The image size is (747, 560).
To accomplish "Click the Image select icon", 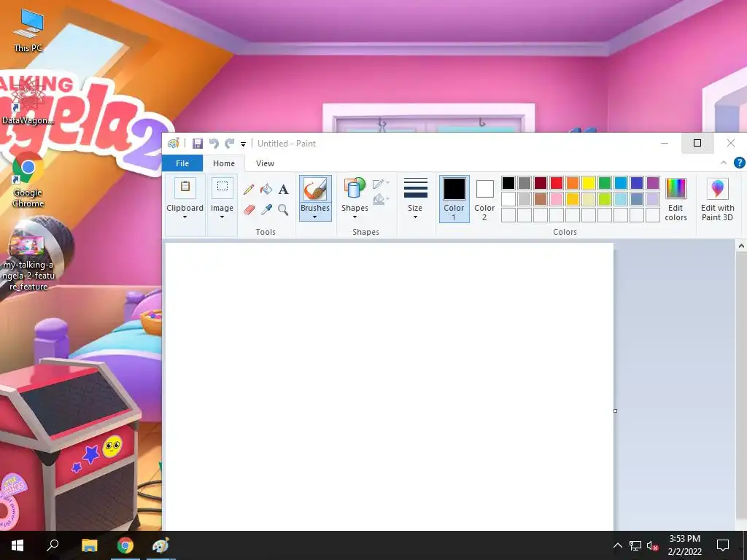I will (222, 187).
